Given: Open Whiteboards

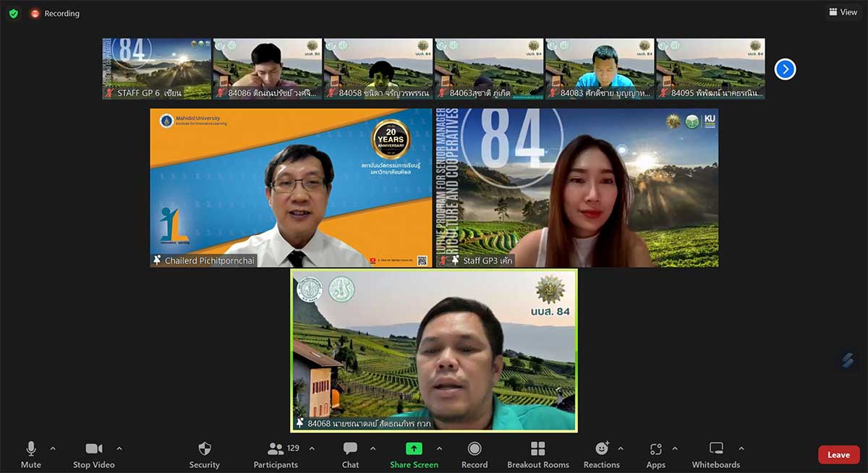Looking at the screenshot, I should pos(715,455).
